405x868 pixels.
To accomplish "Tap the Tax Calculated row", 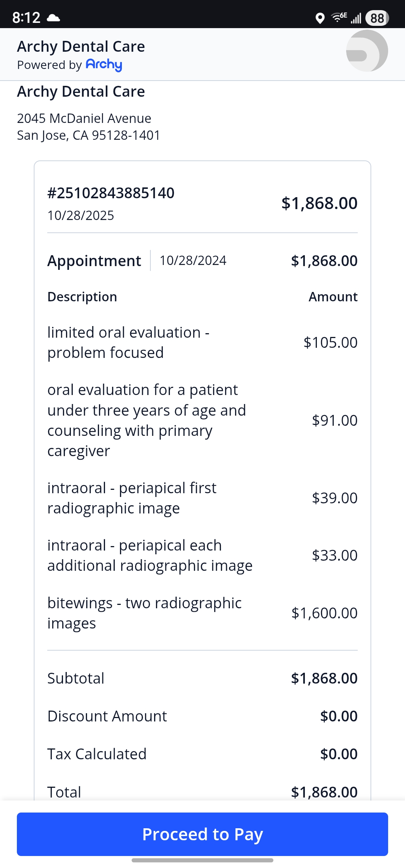I will [202, 754].
